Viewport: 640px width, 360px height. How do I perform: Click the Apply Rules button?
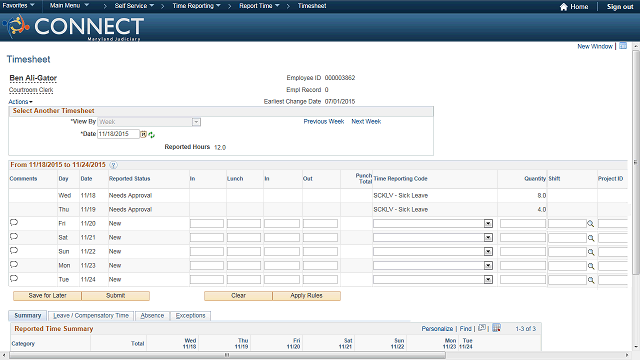pyautogui.click(x=307, y=296)
